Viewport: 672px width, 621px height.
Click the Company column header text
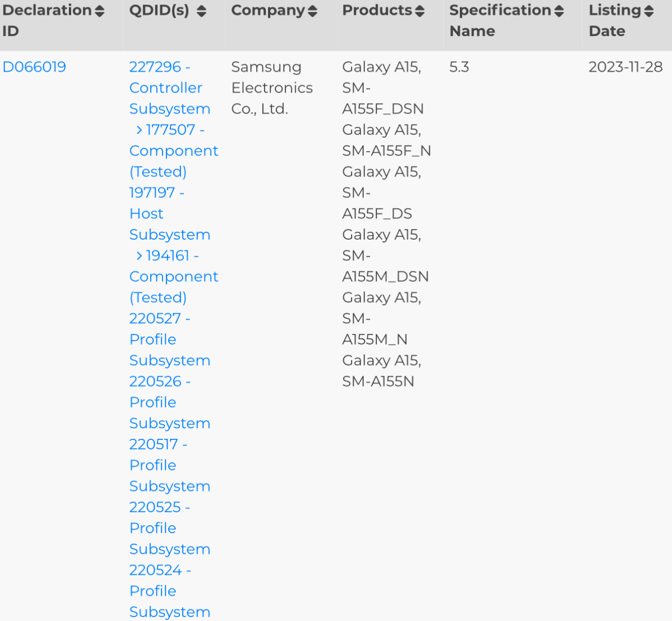pos(268,11)
